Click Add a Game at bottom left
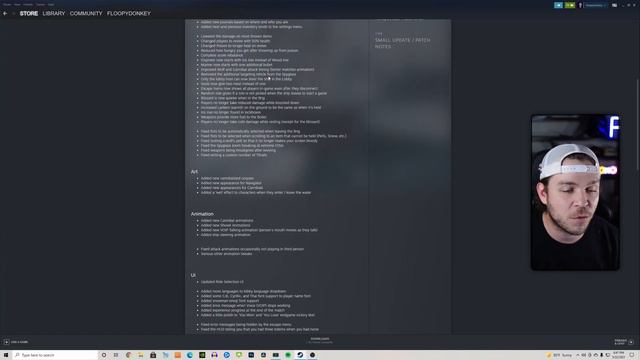The height and width of the screenshot is (360, 640). pos(16,342)
